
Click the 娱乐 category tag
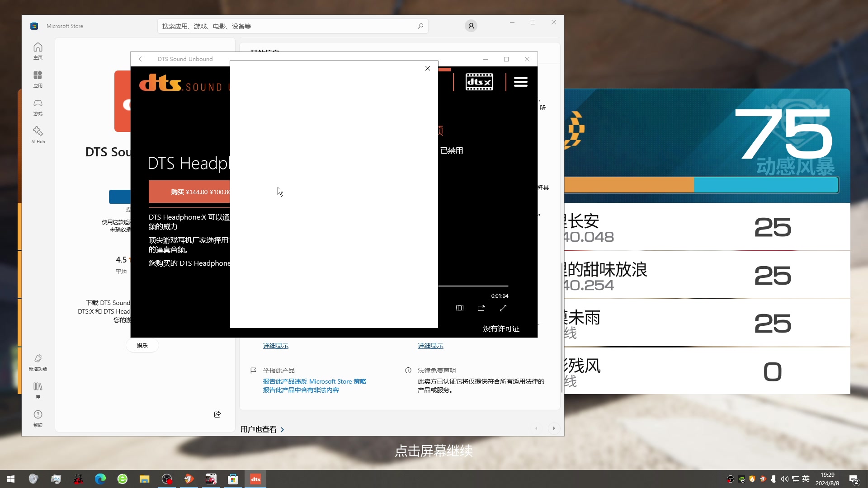142,345
